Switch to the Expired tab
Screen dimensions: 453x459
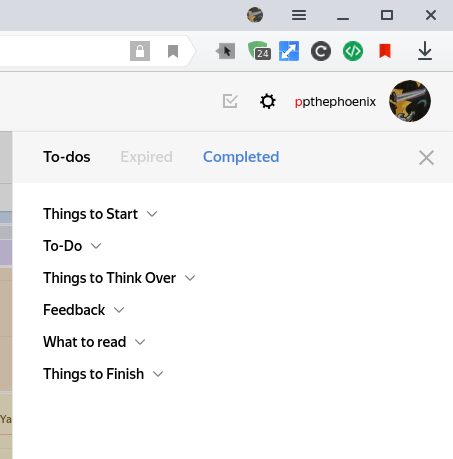pos(146,157)
